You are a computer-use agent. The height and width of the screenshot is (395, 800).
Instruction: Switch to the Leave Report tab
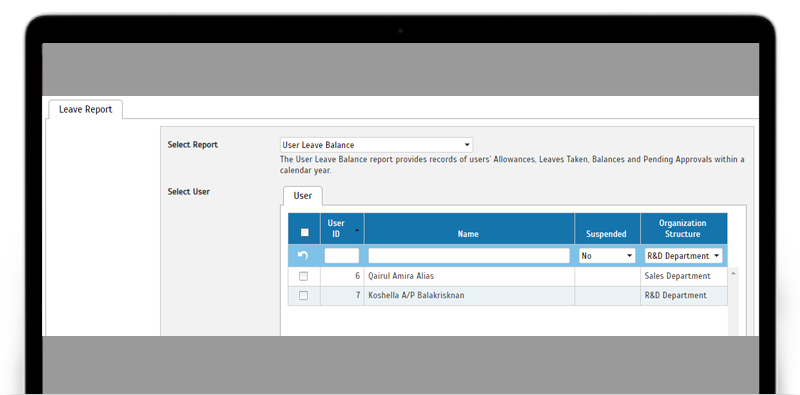pos(85,109)
